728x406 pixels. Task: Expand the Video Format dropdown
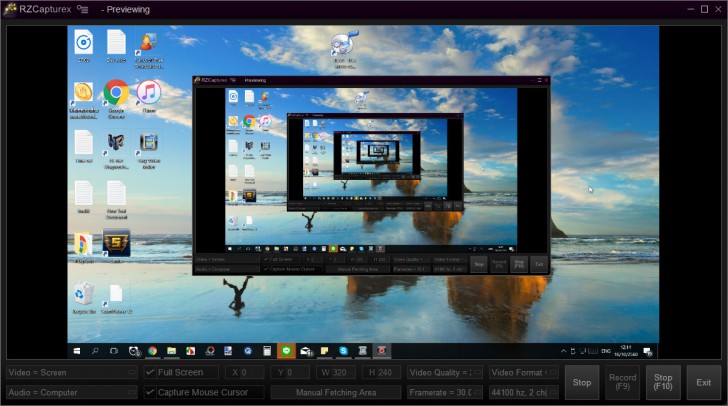524,372
